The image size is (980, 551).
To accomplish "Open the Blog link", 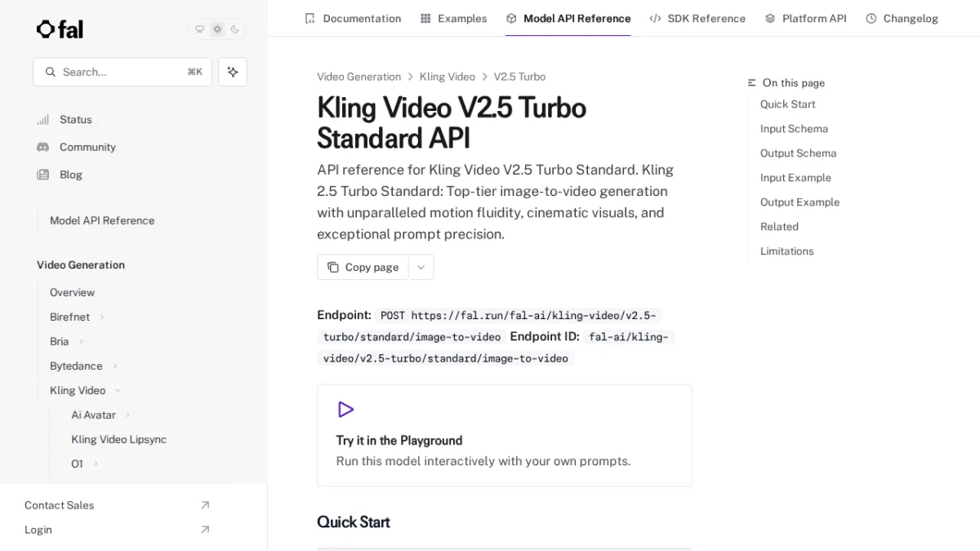I will point(71,175).
